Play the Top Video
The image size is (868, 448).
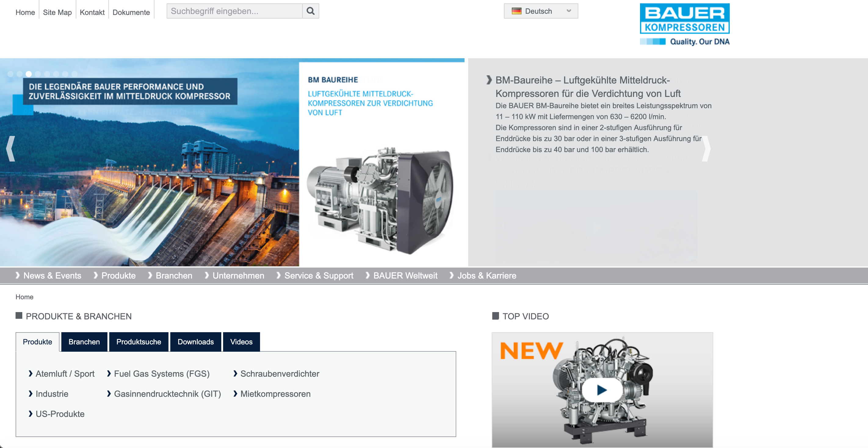(x=602, y=390)
